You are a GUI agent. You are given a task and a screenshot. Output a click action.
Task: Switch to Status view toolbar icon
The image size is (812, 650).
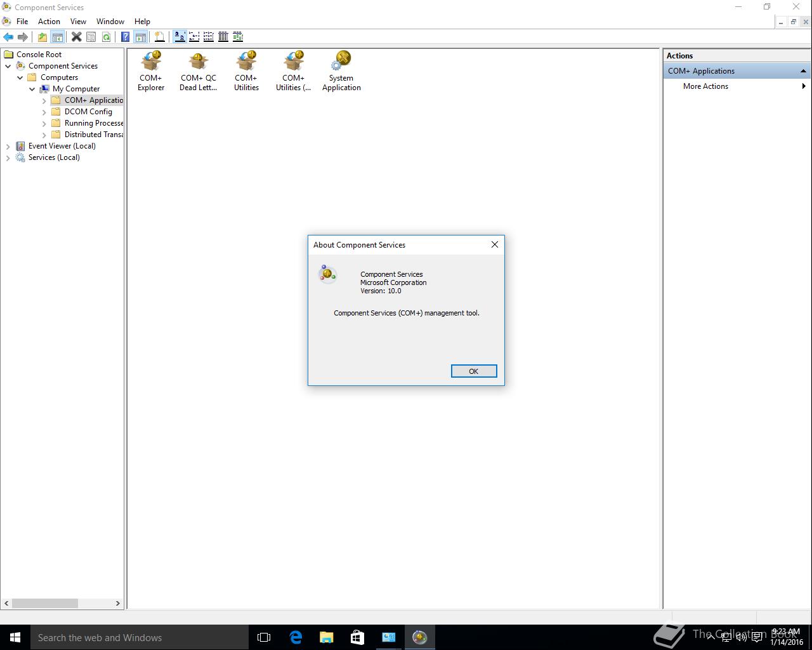(238, 37)
